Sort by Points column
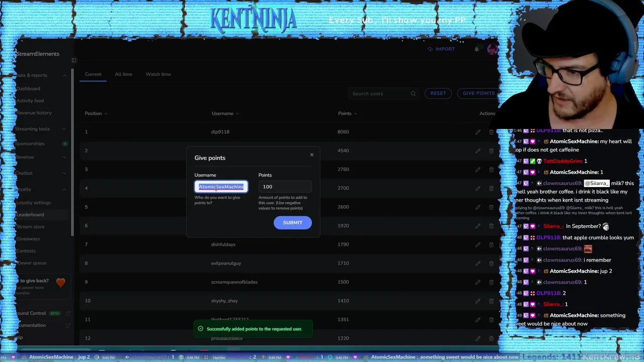644x362 pixels. [347, 114]
